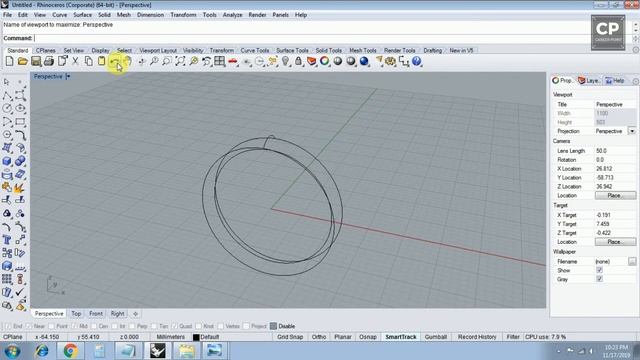Viewport: 640px width, 360px height.
Task: Toggle the Quad osnap checkbox
Action: (x=175, y=326)
